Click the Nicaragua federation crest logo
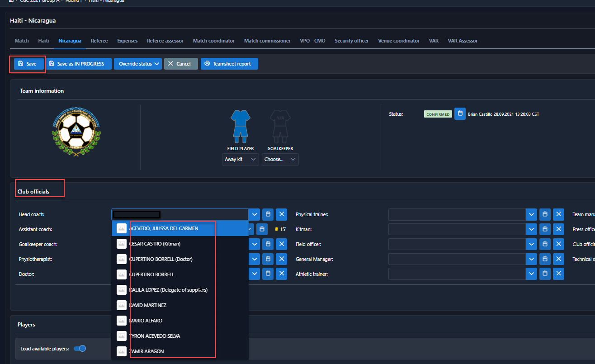The image size is (595, 364). 76,132
